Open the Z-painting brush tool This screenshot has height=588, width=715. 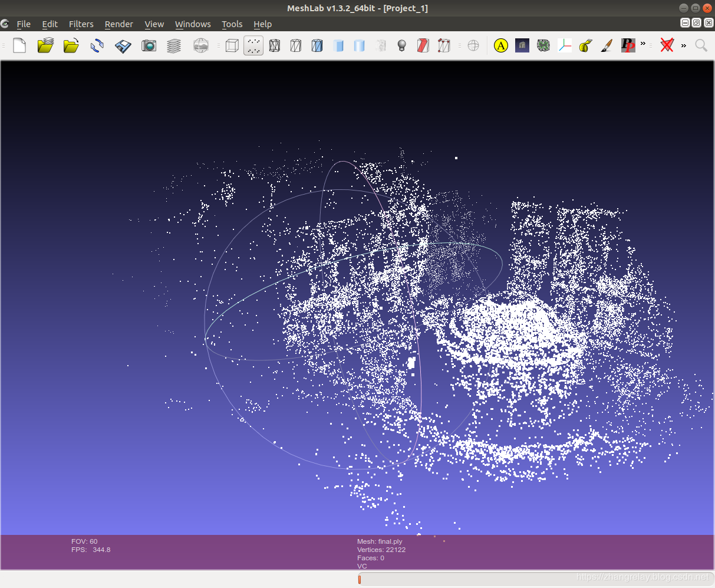(x=607, y=45)
